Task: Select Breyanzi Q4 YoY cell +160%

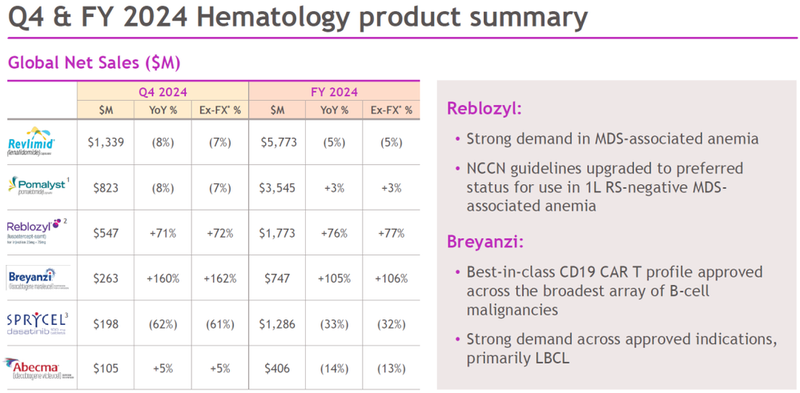Action: click(x=162, y=279)
